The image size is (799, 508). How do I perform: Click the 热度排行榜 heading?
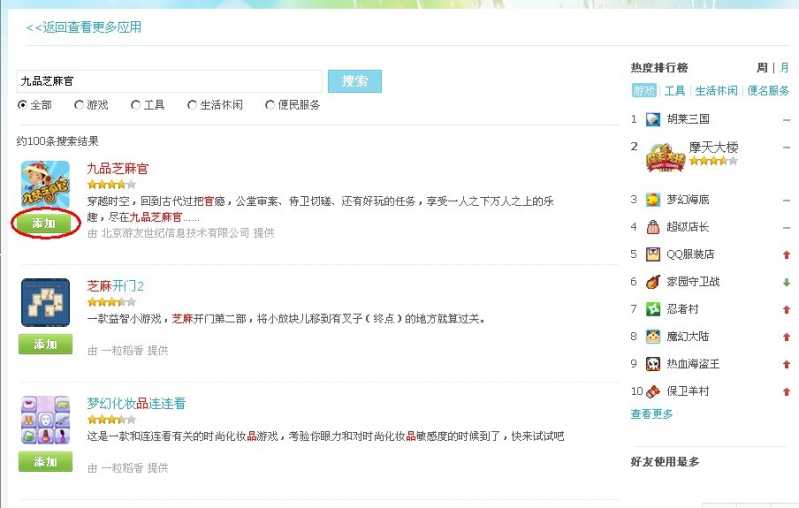659,67
